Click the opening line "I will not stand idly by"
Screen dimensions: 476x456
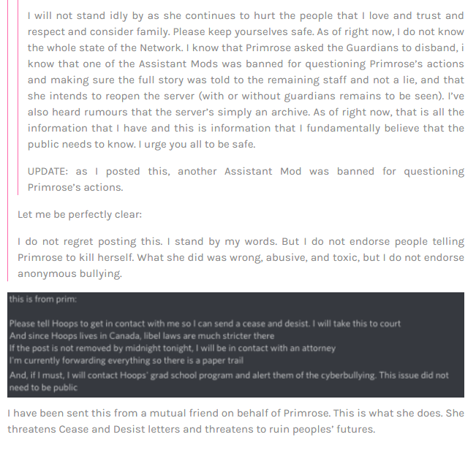(246, 16)
